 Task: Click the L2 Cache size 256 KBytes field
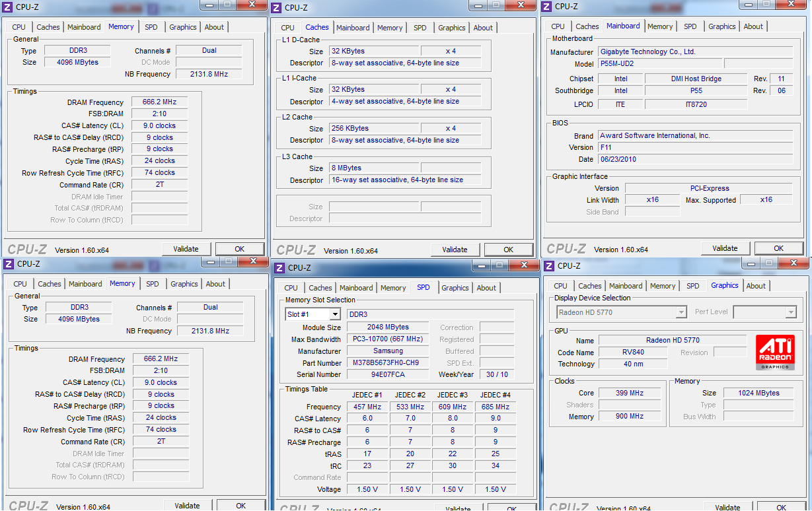pyautogui.click(x=374, y=128)
